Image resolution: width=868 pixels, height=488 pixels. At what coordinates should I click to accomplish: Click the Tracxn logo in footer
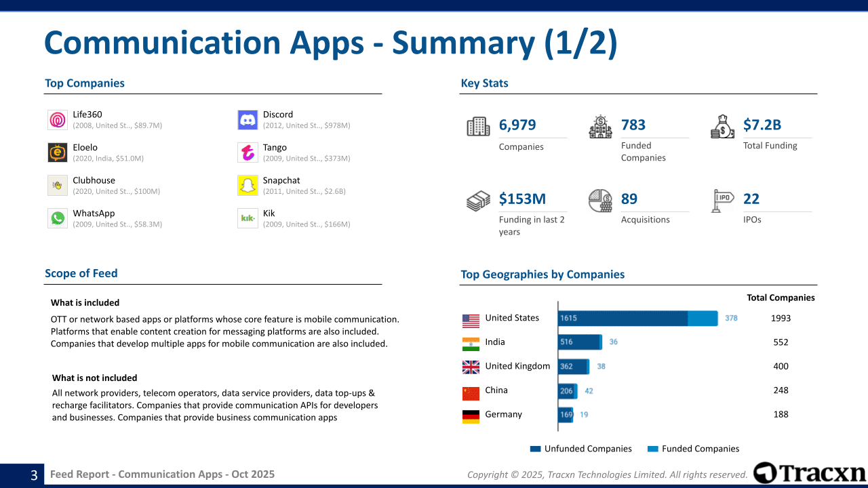(810, 473)
